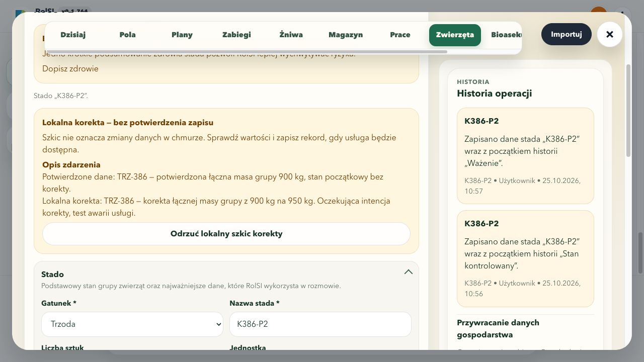Open the Ważenie history entry card

point(525,156)
